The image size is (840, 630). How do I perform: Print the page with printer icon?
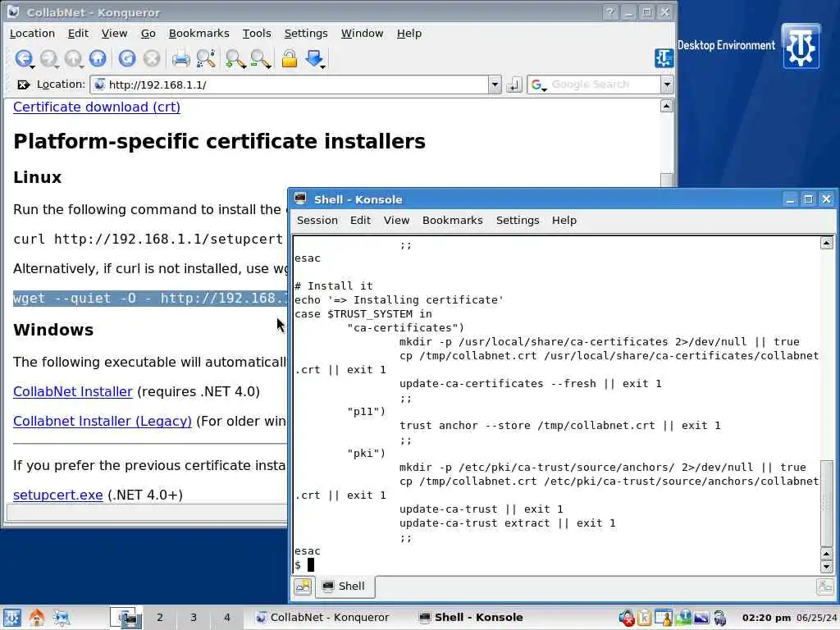(x=180, y=58)
